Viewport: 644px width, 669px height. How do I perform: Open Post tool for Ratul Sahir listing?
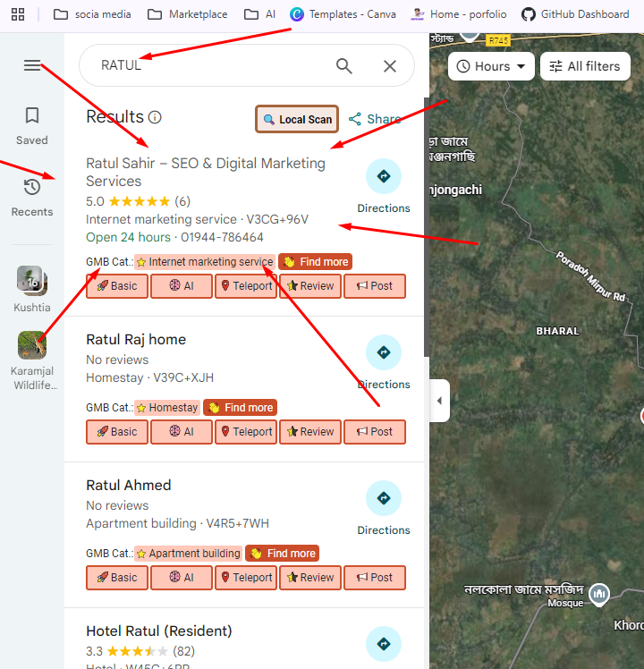(375, 286)
